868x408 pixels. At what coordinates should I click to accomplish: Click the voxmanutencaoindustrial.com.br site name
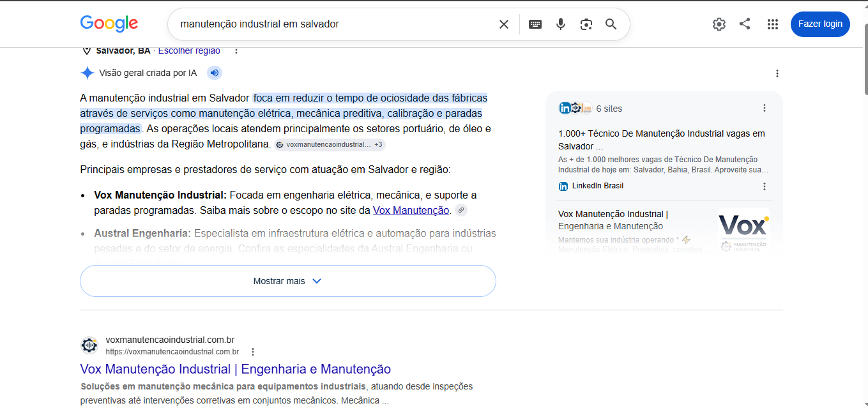(171, 340)
